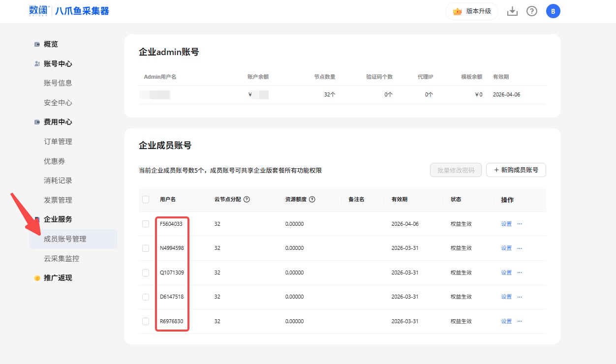This screenshot has width=616, height=364.
Task: Open more options for user R6976830
Action: (520, 321)
